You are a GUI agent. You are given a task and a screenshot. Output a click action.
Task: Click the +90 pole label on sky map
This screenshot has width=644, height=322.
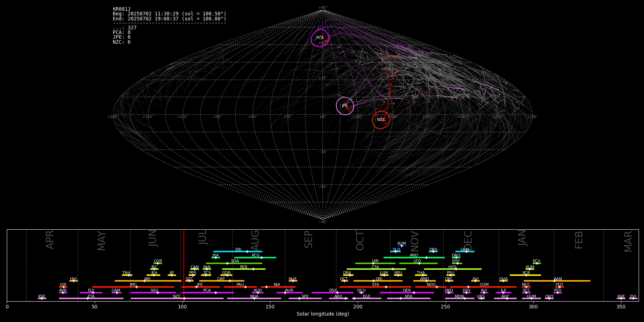coord(323,8)
